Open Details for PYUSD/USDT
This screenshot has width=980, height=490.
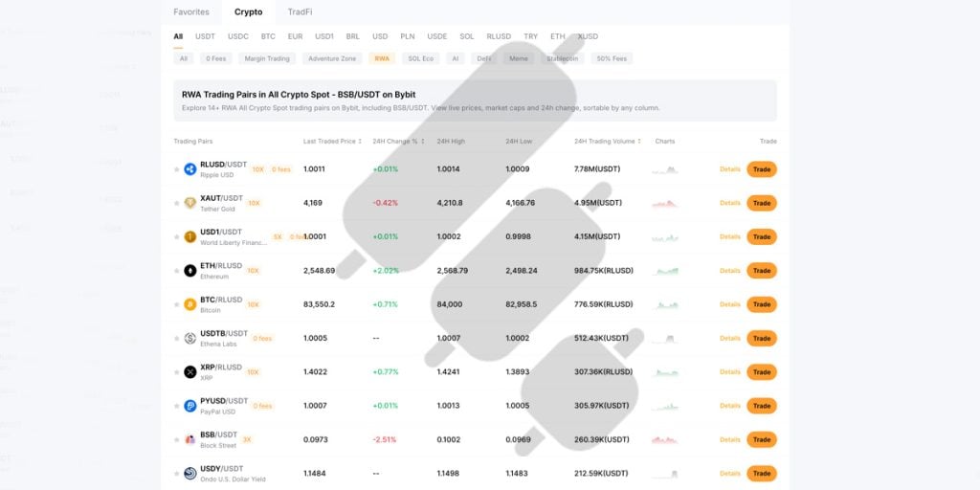point(730,406)
